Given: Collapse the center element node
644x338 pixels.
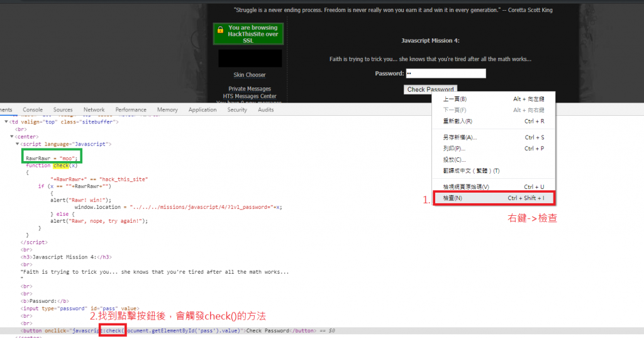Looking at the screenshot, I should 11,137.
